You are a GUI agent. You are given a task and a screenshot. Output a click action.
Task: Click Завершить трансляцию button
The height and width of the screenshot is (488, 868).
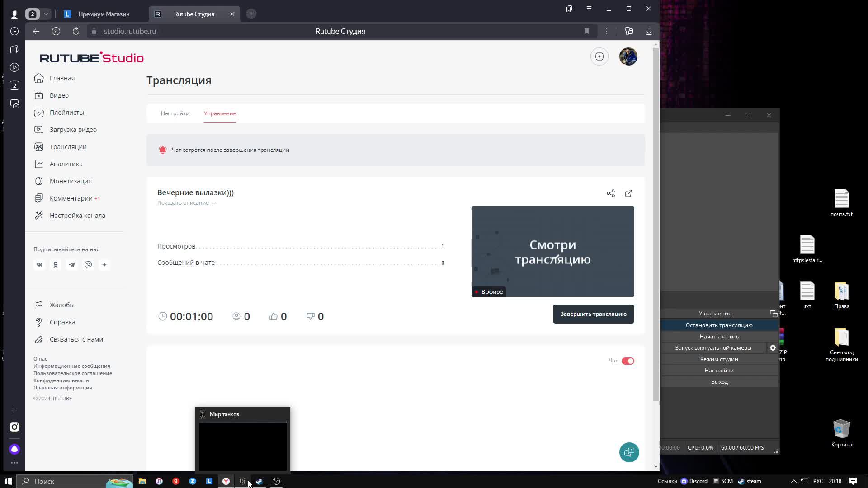point(593,314)
